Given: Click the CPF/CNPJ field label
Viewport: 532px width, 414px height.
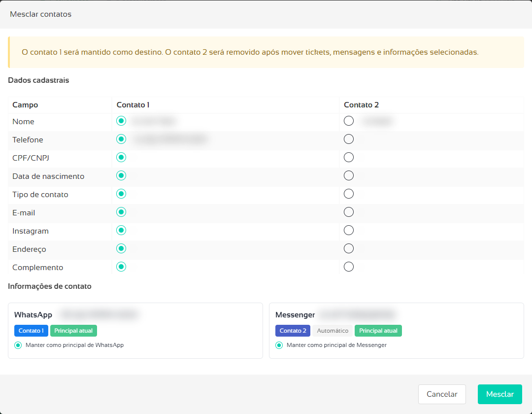Looking at the screenshot, I should click(x=31, y=158).
